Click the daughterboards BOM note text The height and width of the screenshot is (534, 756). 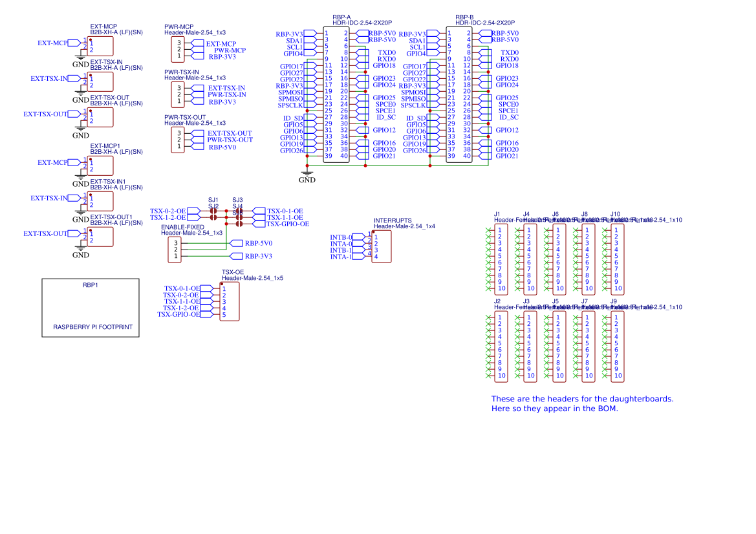pyautogui.click(x=583, y=403)
